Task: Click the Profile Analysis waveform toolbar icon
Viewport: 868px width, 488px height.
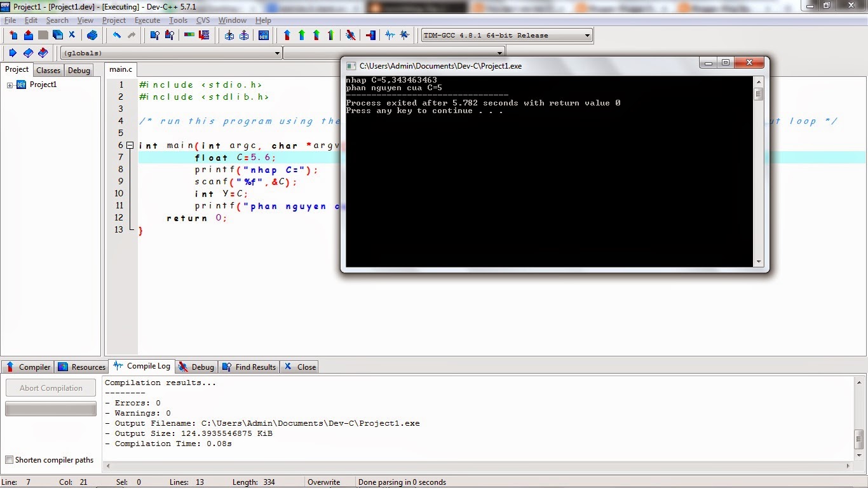Action: tap(390, 36)
